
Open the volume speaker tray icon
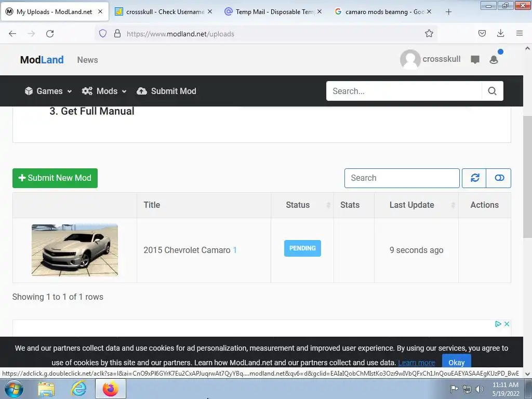click(x=480, y=389)
